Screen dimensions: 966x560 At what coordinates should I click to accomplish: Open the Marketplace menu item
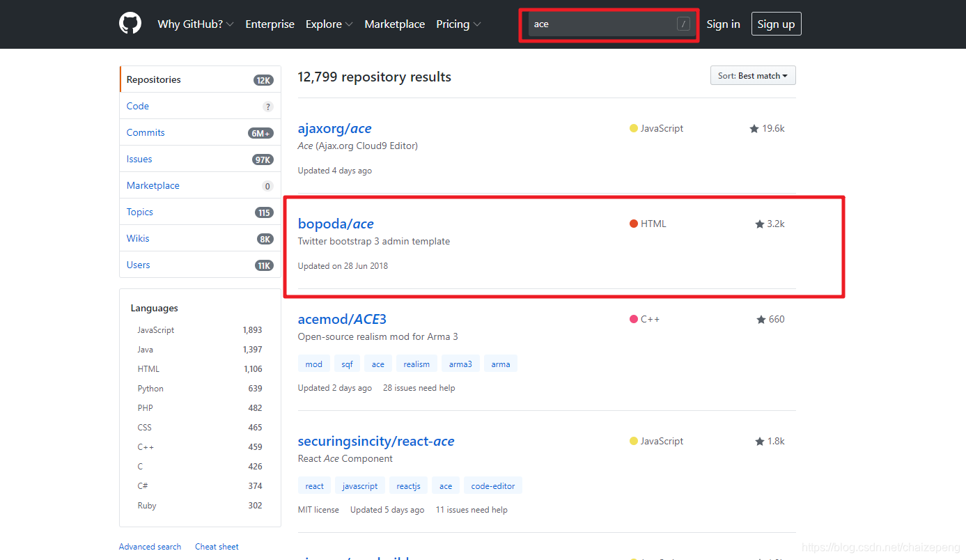pos(394,24)
